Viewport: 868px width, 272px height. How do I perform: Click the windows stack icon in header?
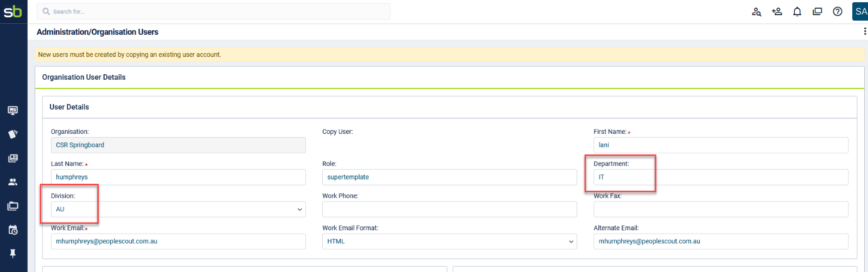coord(817,11)
